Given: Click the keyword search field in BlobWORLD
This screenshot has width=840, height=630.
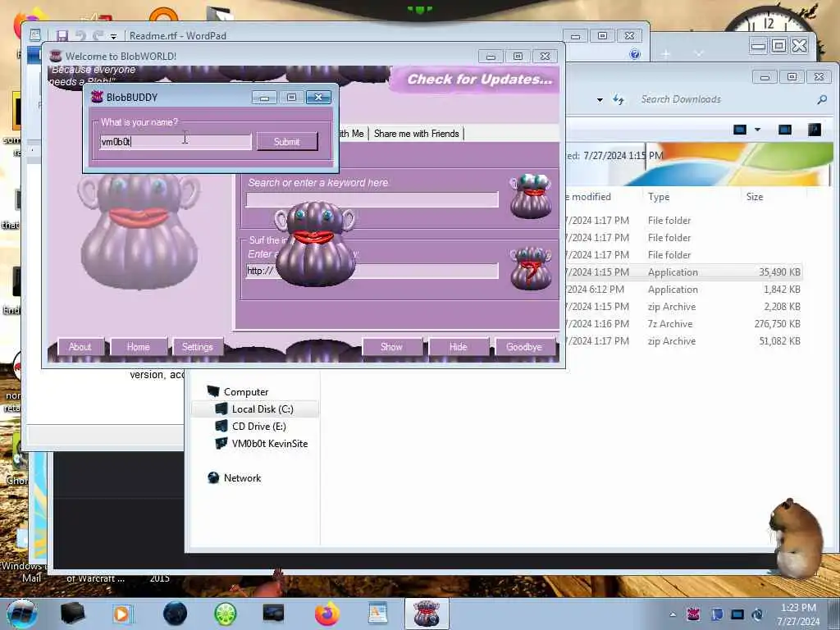Looking at the screenshot, I should click(372, 199).
